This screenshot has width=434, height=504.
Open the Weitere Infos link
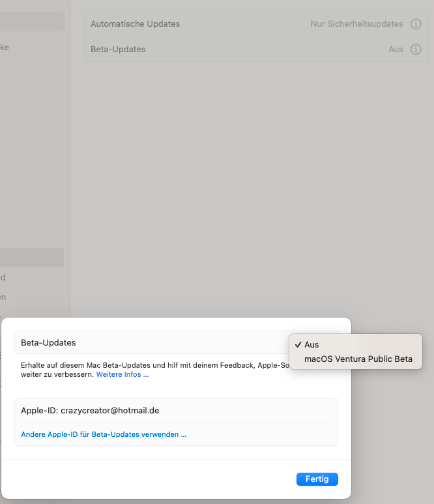pyautogui.click(x=122, y=374)
